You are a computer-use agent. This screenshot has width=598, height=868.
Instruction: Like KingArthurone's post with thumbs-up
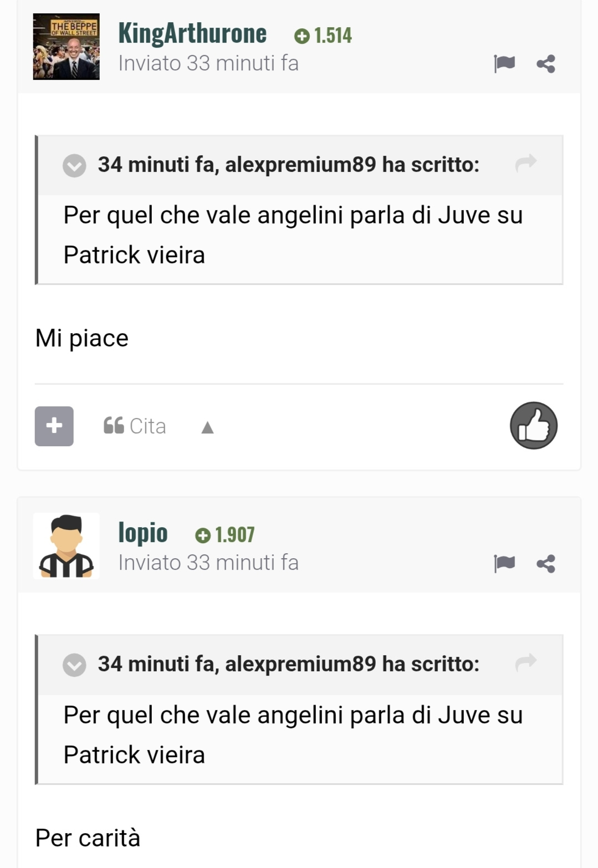(x=534, y=425)
